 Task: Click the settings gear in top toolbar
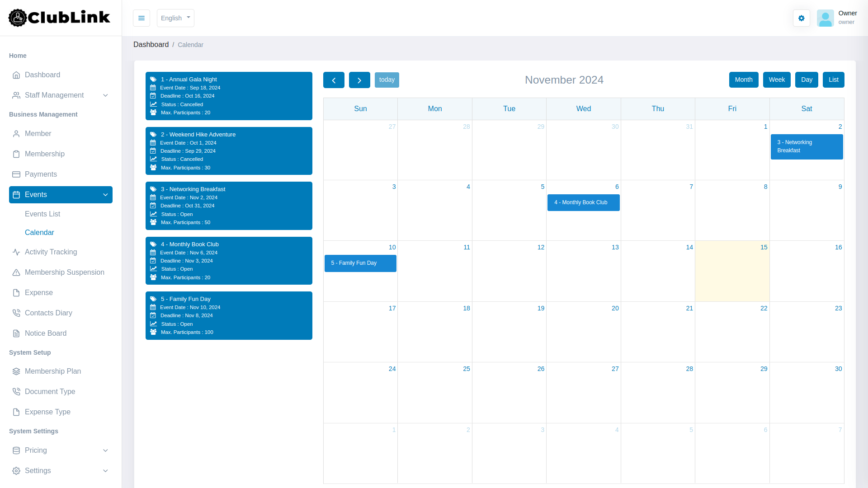(801, 18)
